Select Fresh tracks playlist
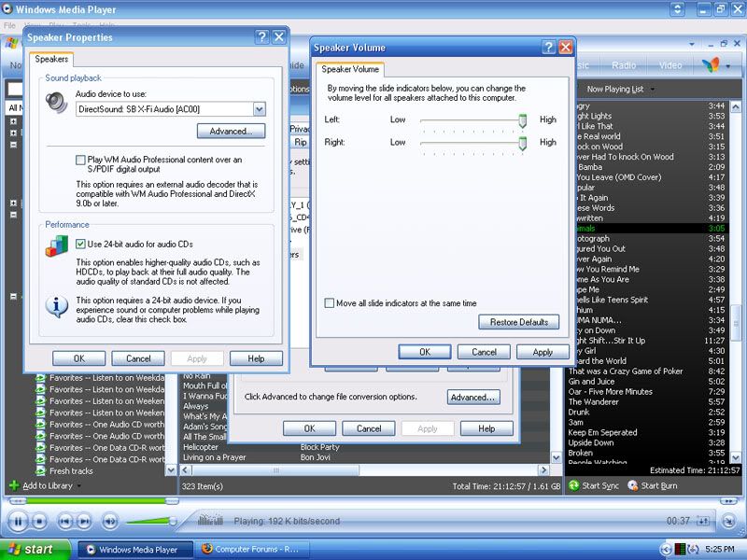Image resolution: width=747 pixels, height=560 pixels. pos(71,471)
